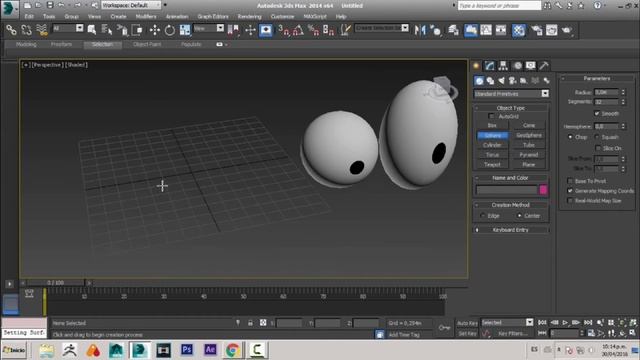Click the Auto Key button
Viewport: 640px width, 360px height.
467,323
